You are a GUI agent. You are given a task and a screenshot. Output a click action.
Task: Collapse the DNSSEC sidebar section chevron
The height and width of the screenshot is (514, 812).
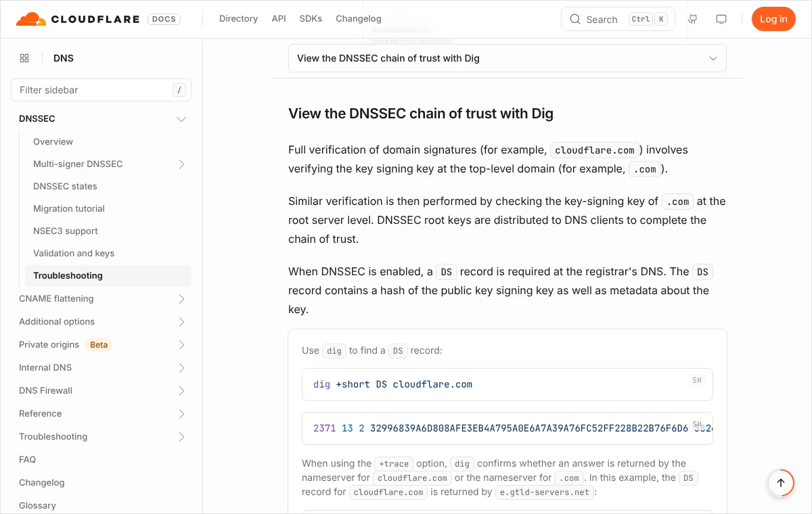coord(181,119)
